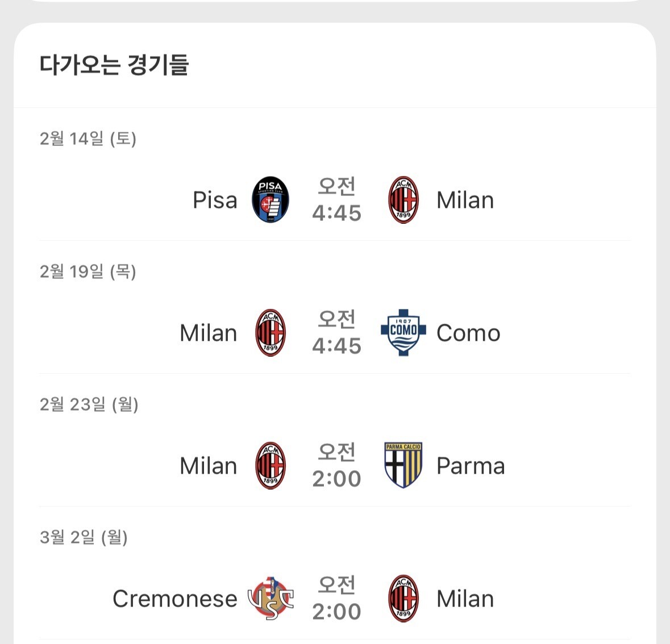
Task: Open the Cremonese team name
Action: [x=174, y=599]
